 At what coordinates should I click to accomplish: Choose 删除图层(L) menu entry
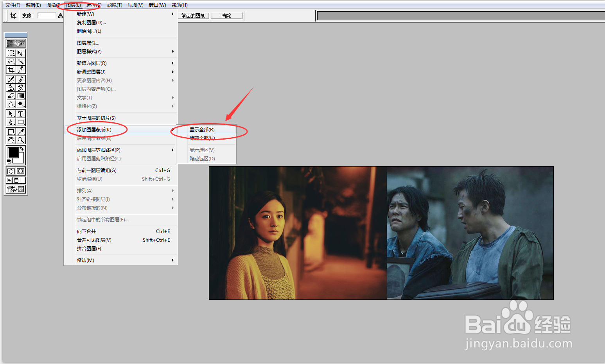tap(121, 31)
